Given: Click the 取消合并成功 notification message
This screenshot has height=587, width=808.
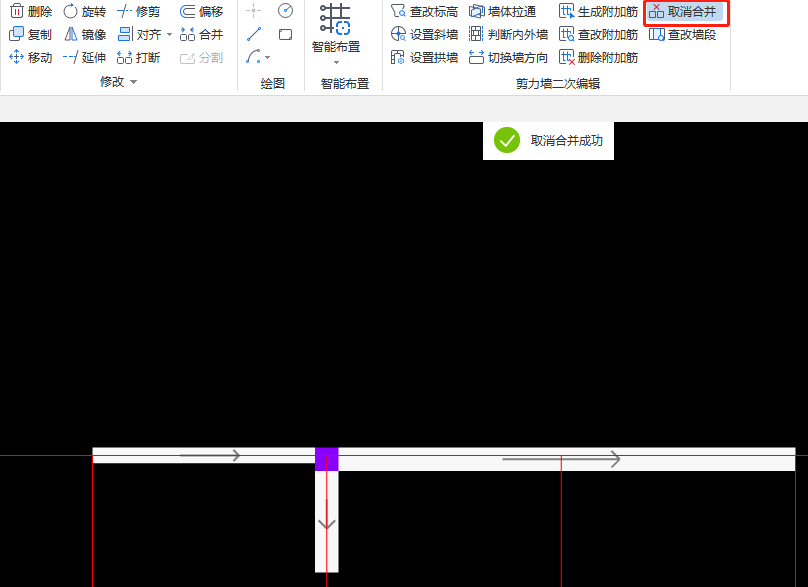Looking at the screenshot, I should 548,141.
